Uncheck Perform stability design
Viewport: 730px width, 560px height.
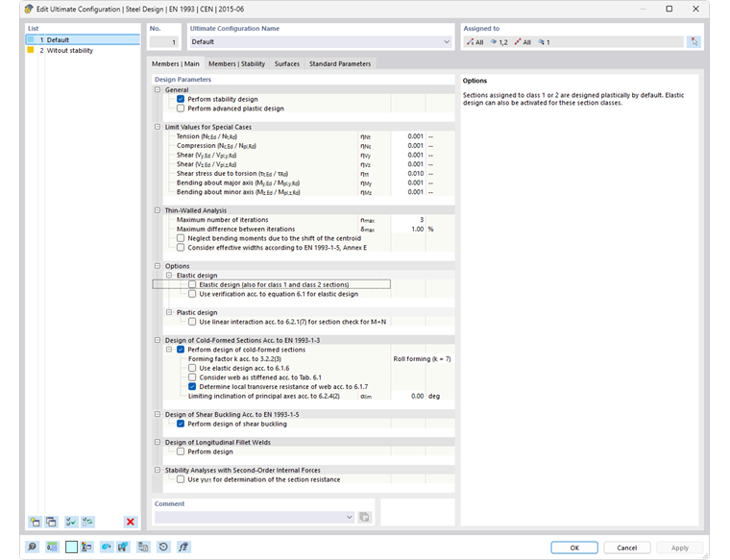click(x=181, y=99)
